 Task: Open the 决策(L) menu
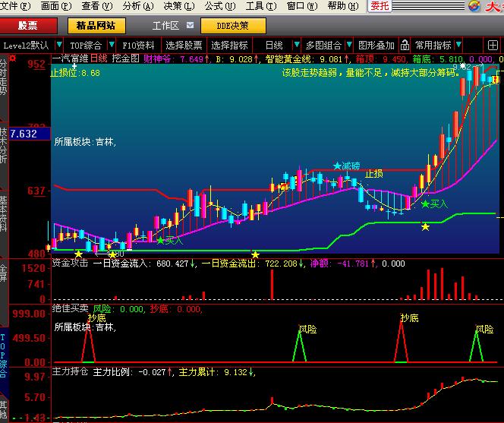[179, 6]
